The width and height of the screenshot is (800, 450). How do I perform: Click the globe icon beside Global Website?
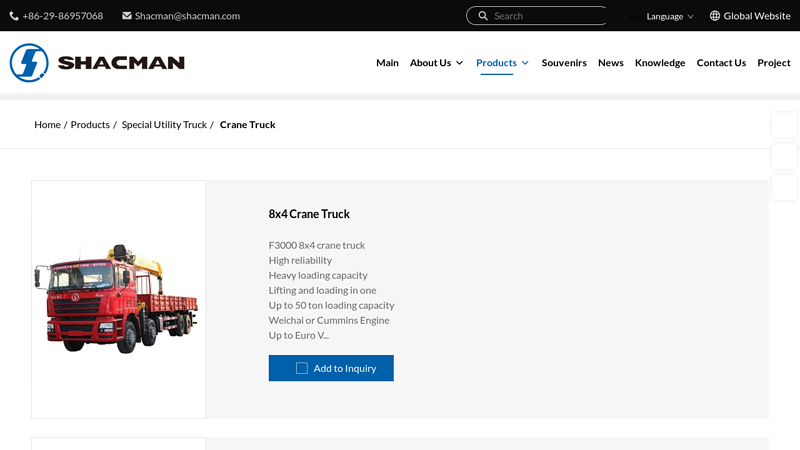tap(715, 16)
